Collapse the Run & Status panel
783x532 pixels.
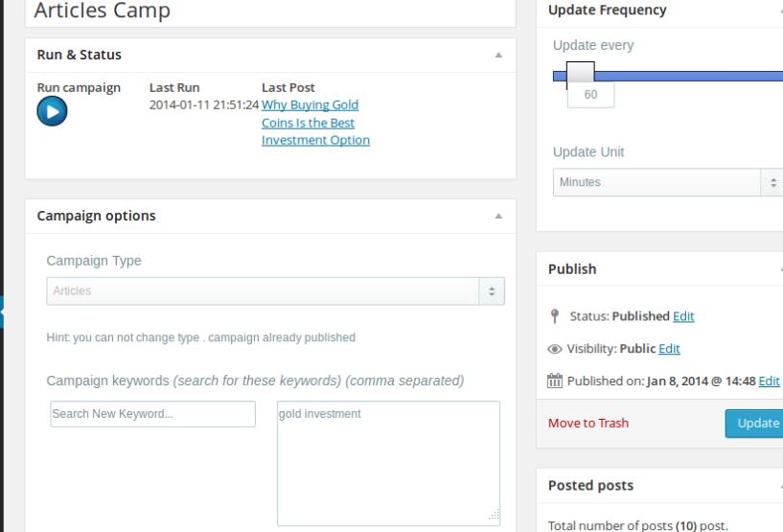click(x=497, y=56)
